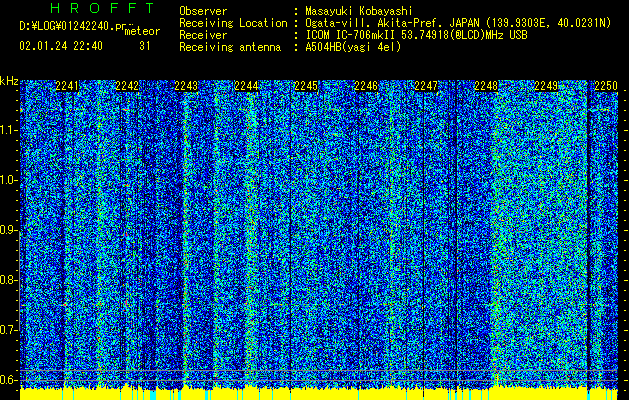This screenshot has height=400, width=629.
Task: Click time marker 2248
Action: [486, 86]
